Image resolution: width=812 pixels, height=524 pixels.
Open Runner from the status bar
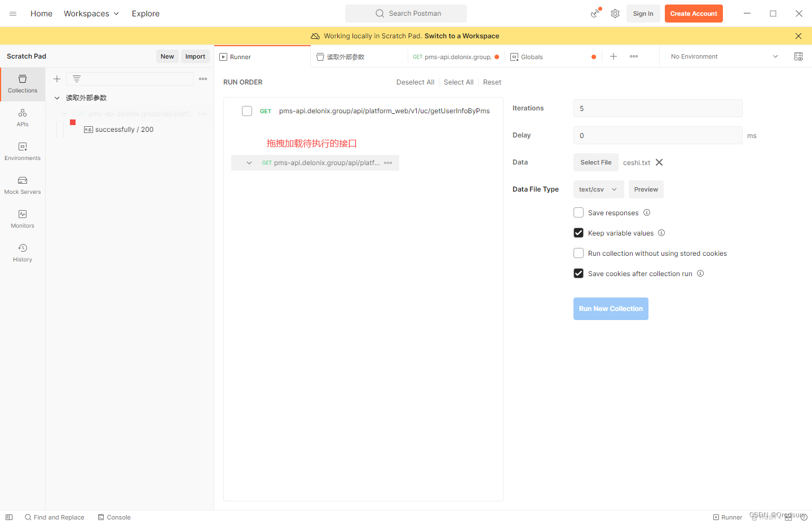click(x=727, y=517)
